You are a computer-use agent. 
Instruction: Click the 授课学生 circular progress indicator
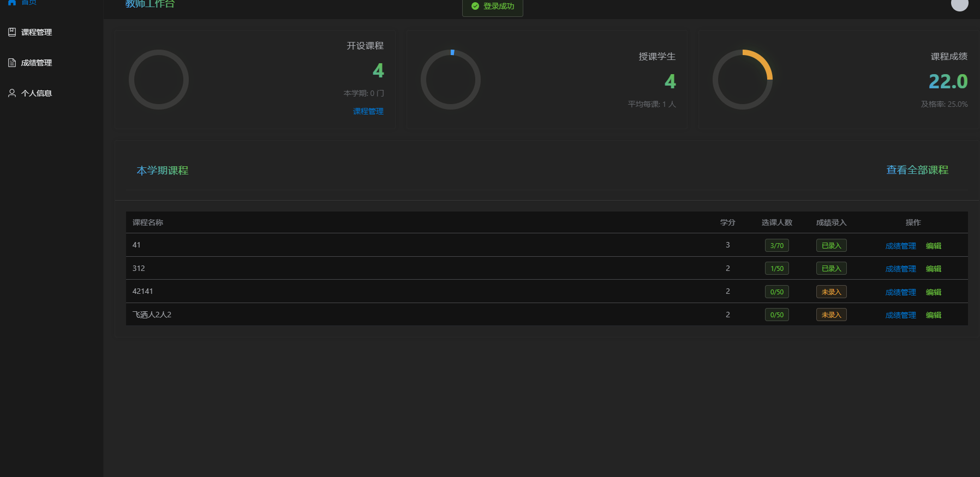click(450, 80)
